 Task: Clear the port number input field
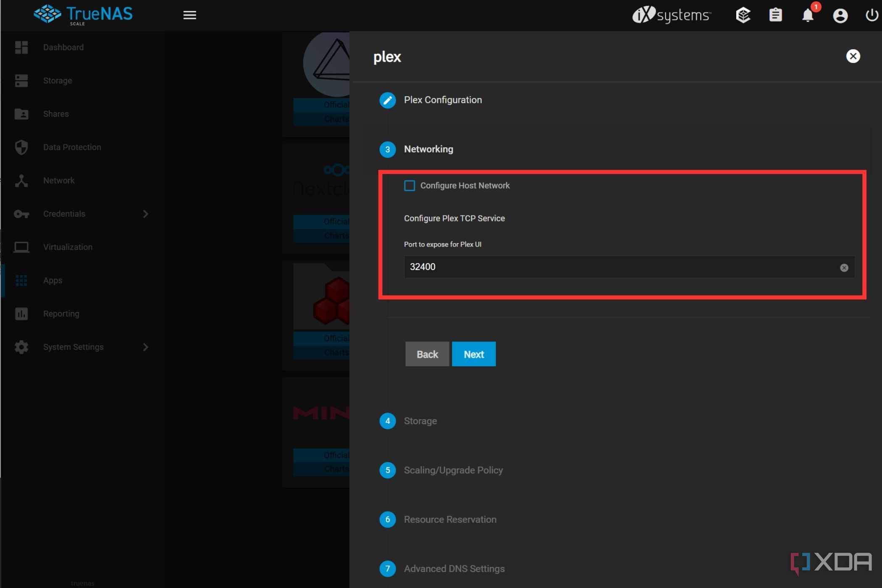(x=844, y=267)
